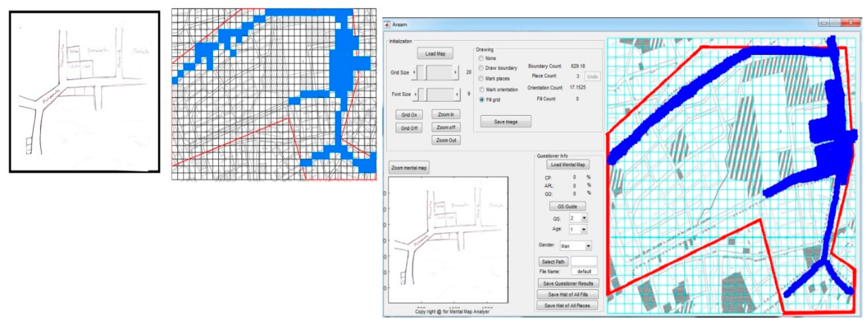
Task: Choose the Mark orientation option
Action: [482, 89]
